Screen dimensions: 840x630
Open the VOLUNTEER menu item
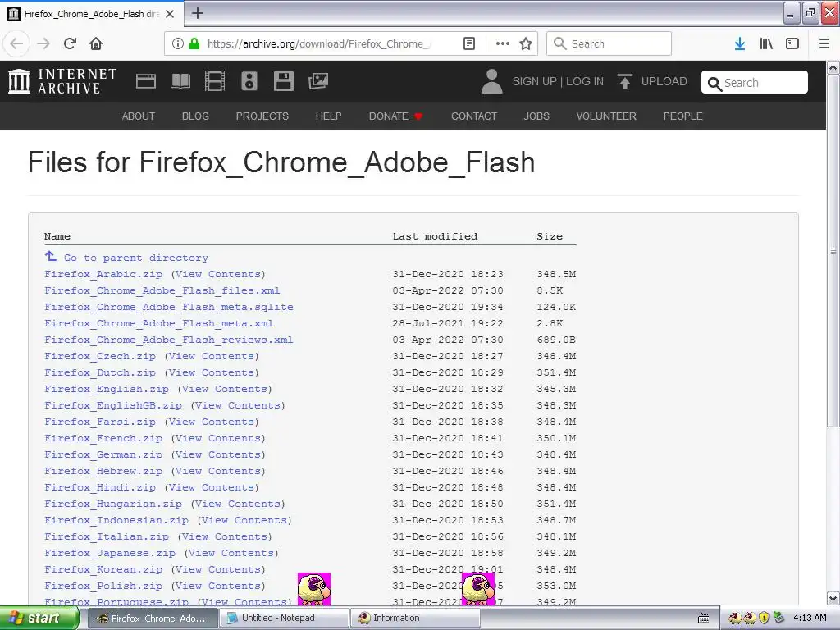click(x=606, y=116)
